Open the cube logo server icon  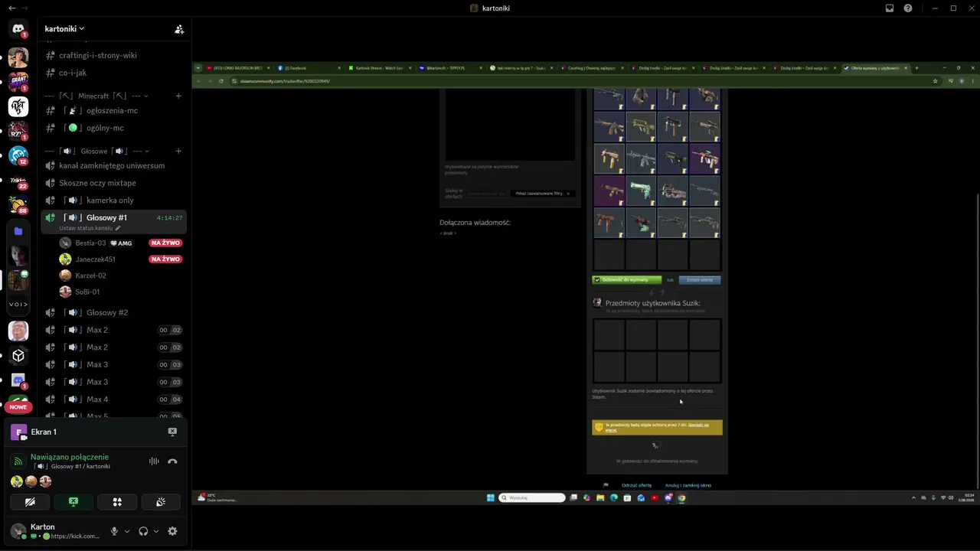(x=18, y=355)
